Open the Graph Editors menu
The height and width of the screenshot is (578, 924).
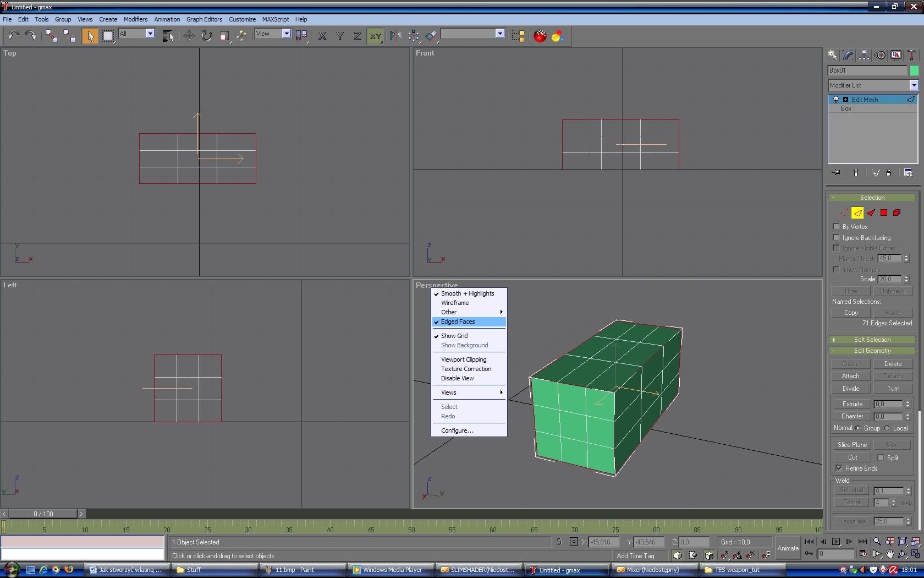(204, 19)
